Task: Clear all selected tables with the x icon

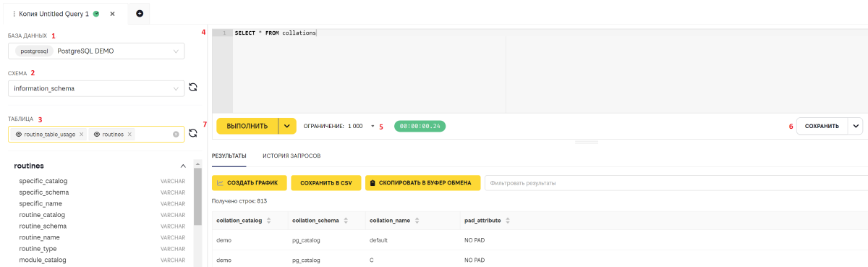Action: click(x=176, y=135)
